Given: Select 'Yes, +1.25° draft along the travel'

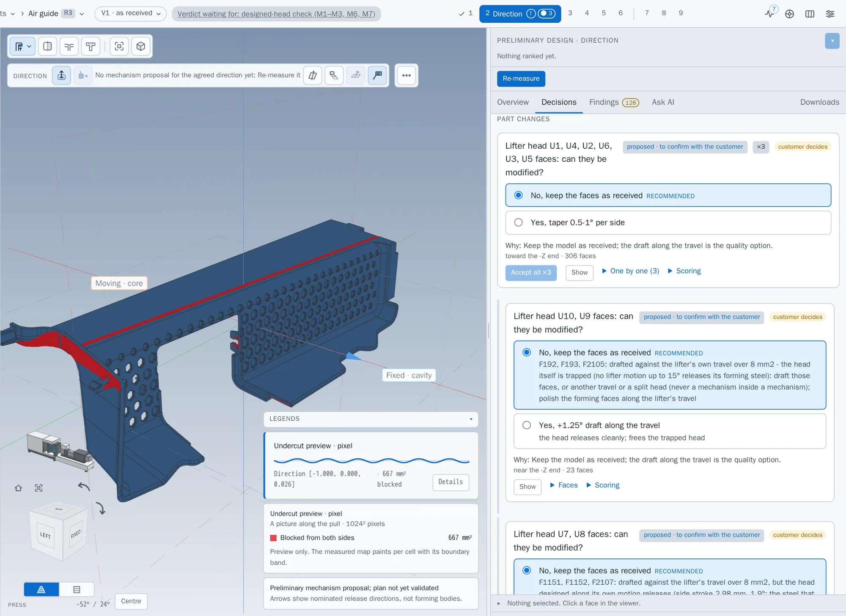Looking at the screenshot, I should 669,431.
